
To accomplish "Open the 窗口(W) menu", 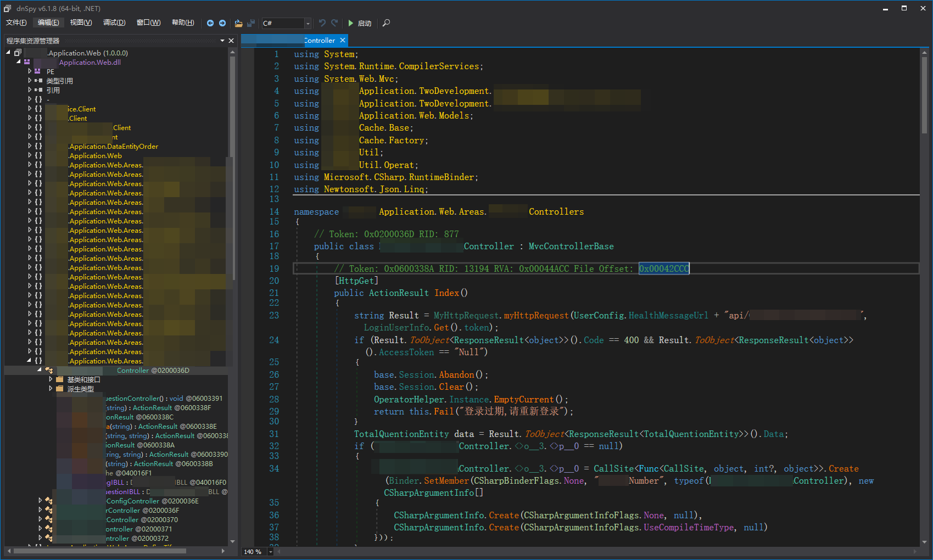I will pos(148,23).
